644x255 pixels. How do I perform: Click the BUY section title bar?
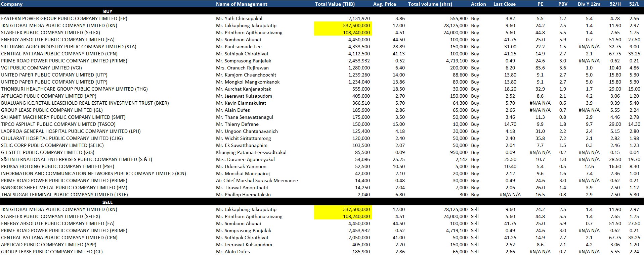pos(108,11)
